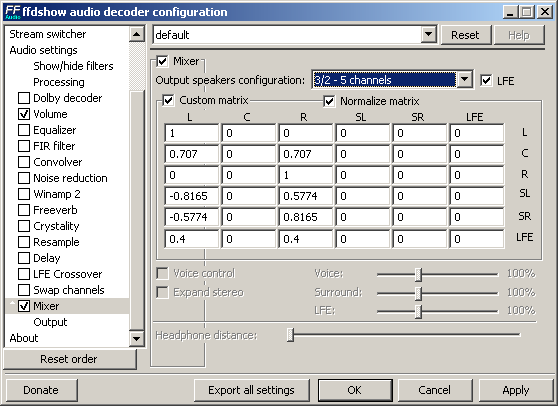Screen dimensions: 558x406
Task: Confirm with the OK button
Action: [355, 390]
